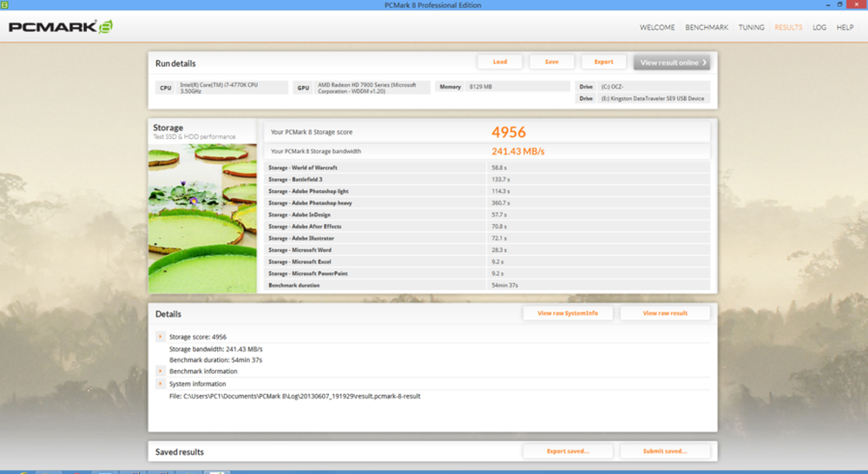Select the Storage - Battlefield 3 row
The image size is (868, 474).
pos(487,180)
